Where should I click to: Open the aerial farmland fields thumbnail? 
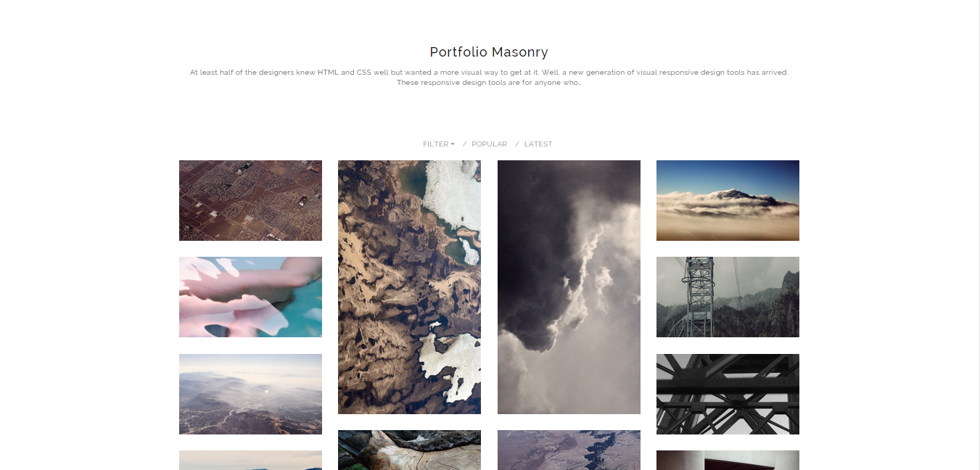(x=250, y=200)
